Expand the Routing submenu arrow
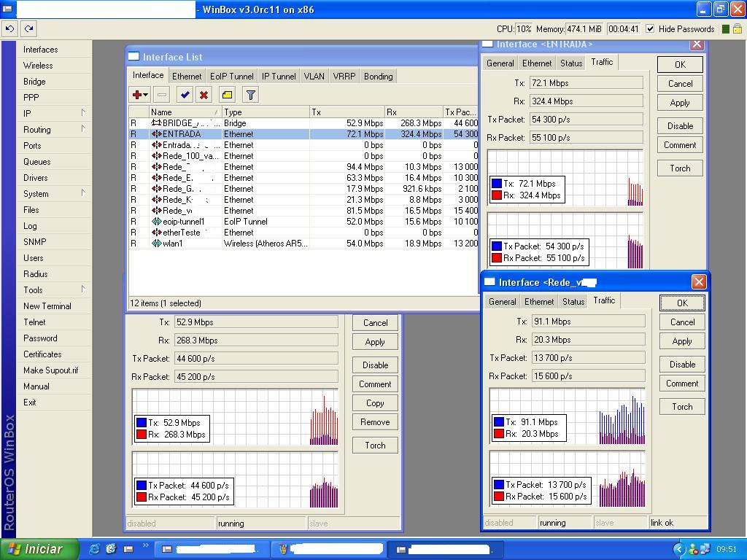Image resolution: width=747 pixels, height=560 pixels. pos(83,128)
